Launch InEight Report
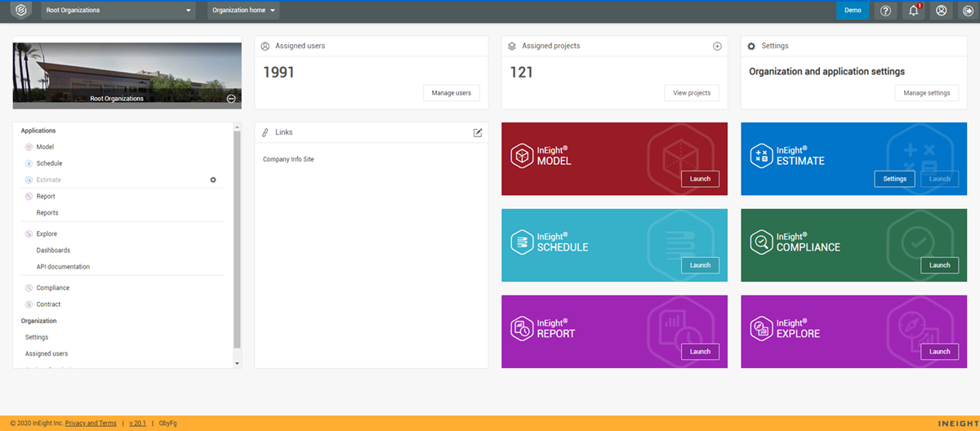The width and height of the screenshot is (980, 431). pos(700,352)
